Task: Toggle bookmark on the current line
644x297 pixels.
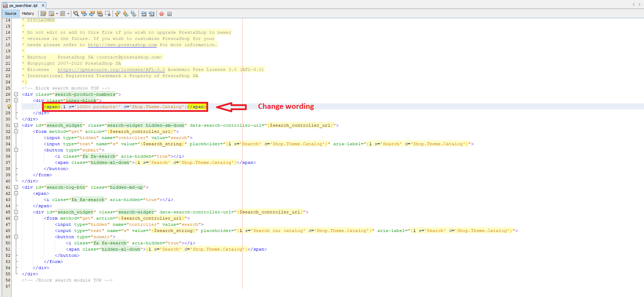Action: [134, 14]
